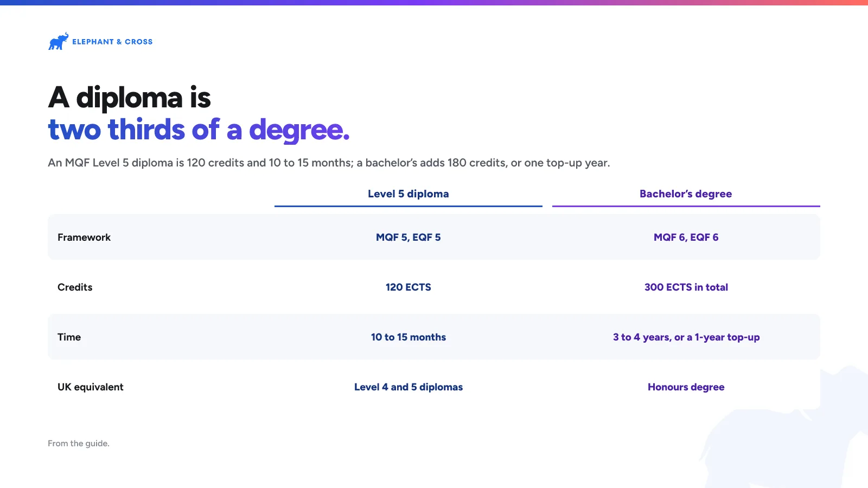Select the 'two thirds of a degree.' headline
This screenshot has width=868, height=488.
pyautogui.click(x=199, y=130)
